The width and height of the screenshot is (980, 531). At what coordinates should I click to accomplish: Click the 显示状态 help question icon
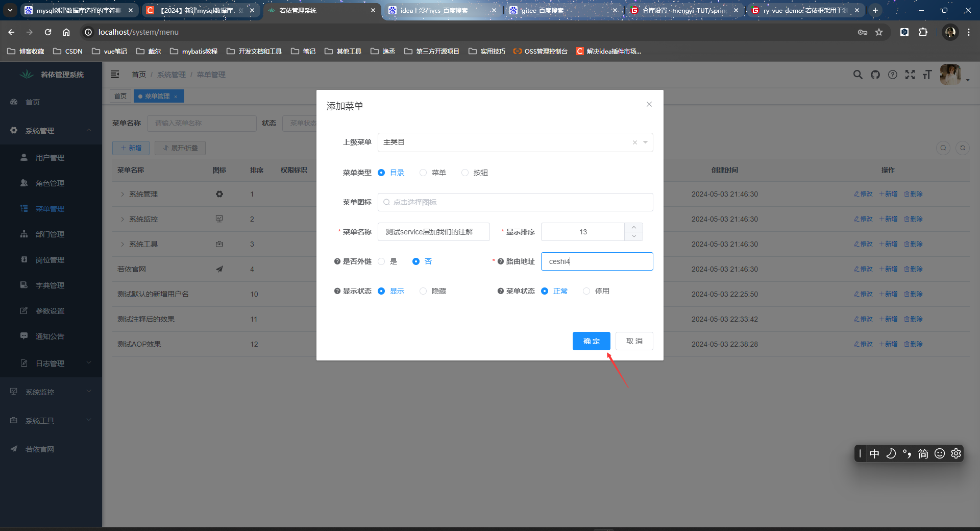point(337,291)
